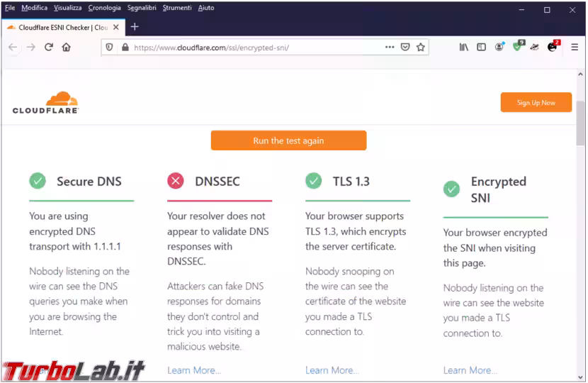Go to the Firefox home page

point(66,48)
